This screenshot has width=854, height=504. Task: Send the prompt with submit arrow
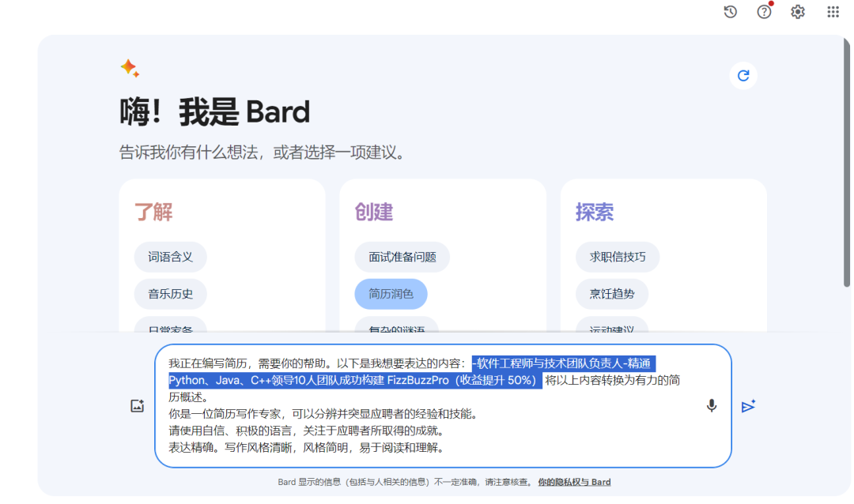click(748, 406)
